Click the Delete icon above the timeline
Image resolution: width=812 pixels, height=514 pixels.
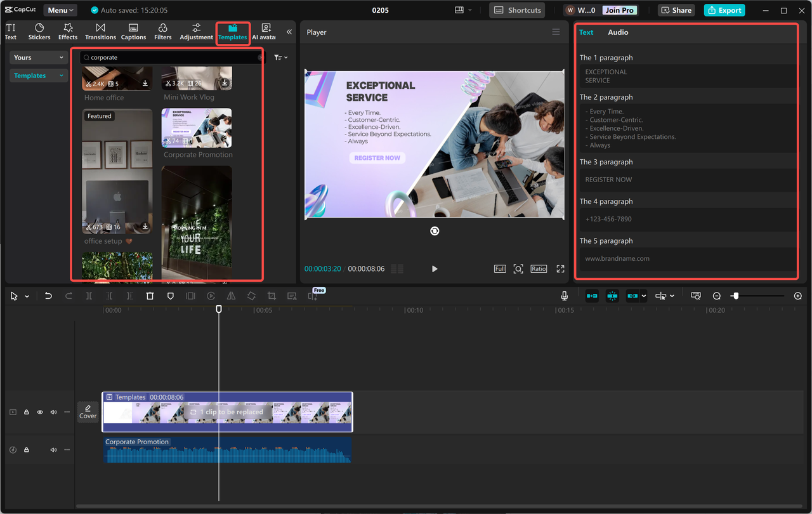pyautogui.click(x=150, y=296)
